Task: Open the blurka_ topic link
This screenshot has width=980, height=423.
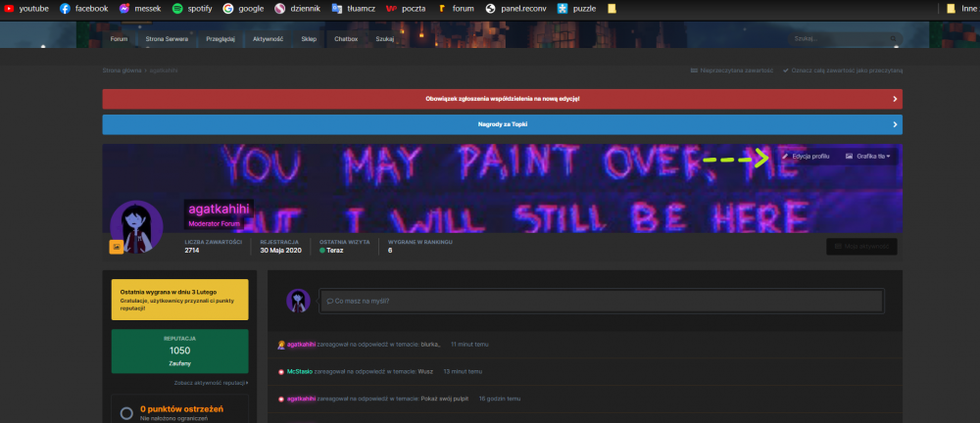Action: (x=431, y=344)
